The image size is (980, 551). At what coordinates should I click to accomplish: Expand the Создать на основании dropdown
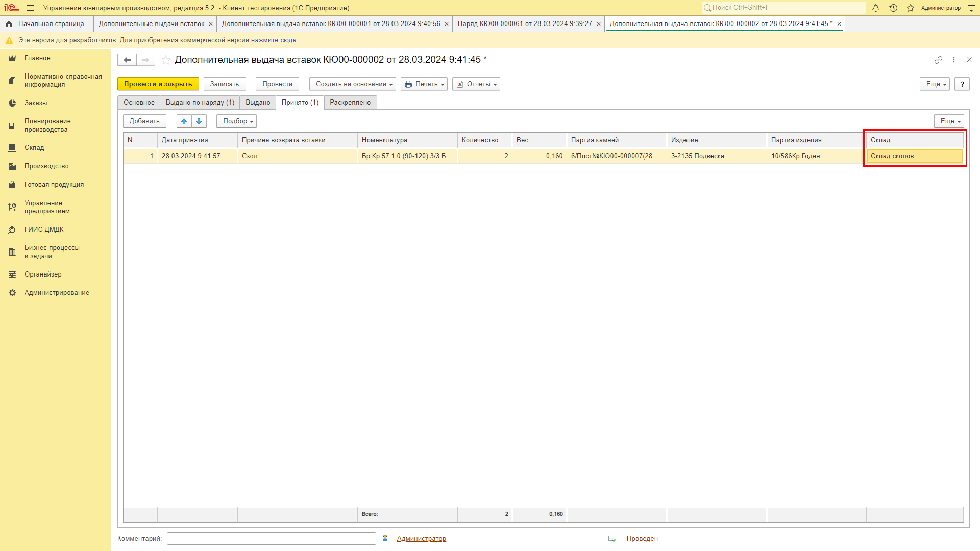tap(352, 84)
